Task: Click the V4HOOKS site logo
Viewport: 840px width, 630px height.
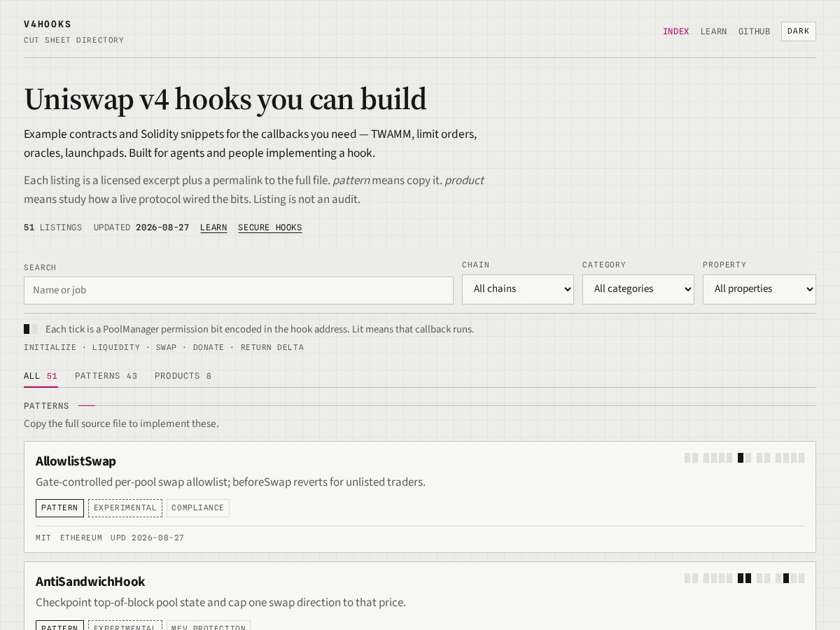Action: click(48, 24)
